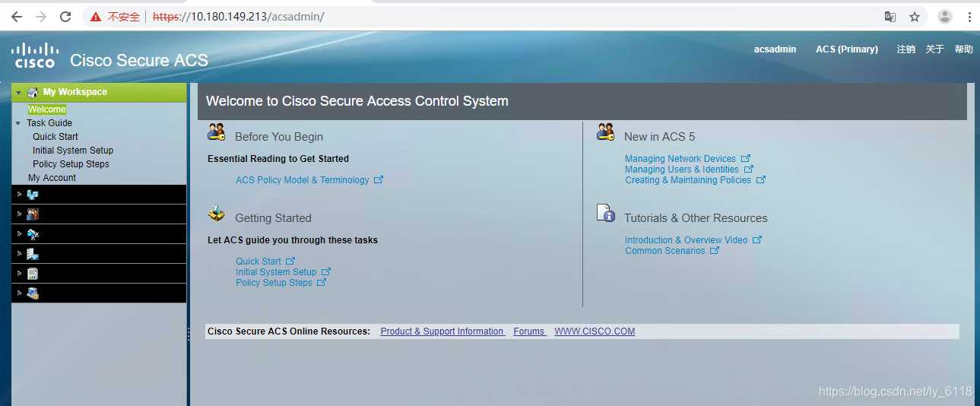Open Managing Network Devices link
This screenshot has height=406, width=980.
pos(680,159)
